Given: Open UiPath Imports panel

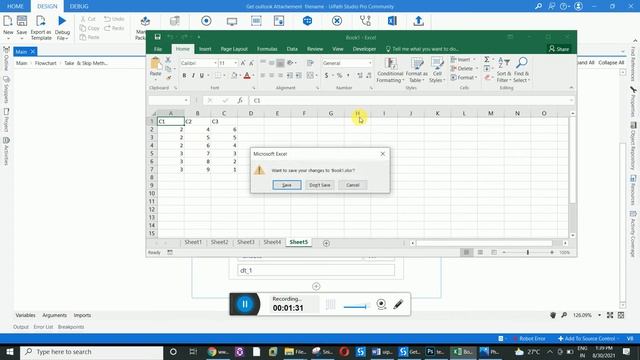Looking at the screenshot, I should click(x=82, y=315).
